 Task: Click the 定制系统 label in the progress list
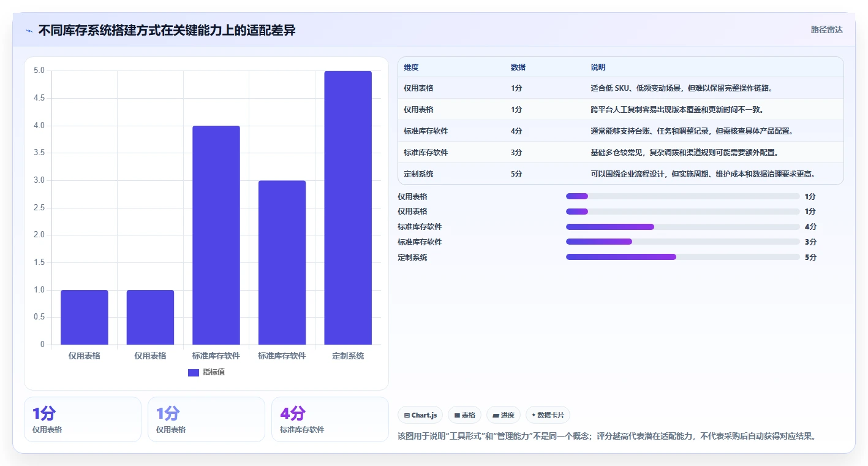413,258
